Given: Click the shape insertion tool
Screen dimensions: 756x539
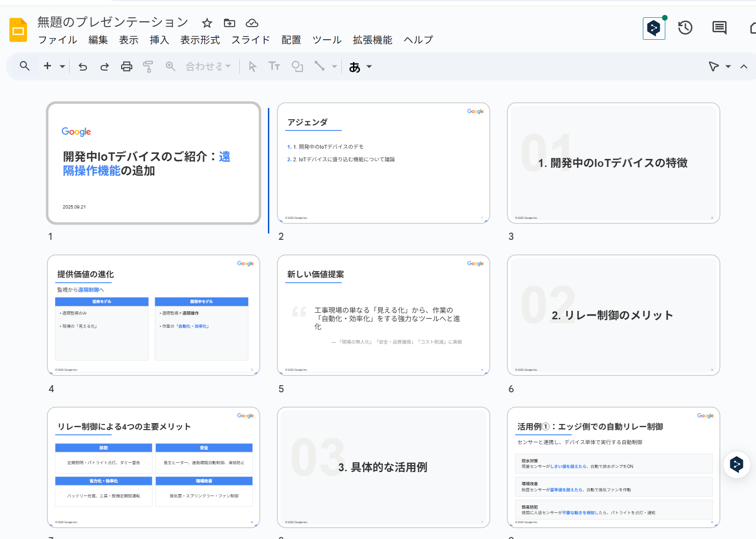Looking at the screenshot, I should 297,66.
